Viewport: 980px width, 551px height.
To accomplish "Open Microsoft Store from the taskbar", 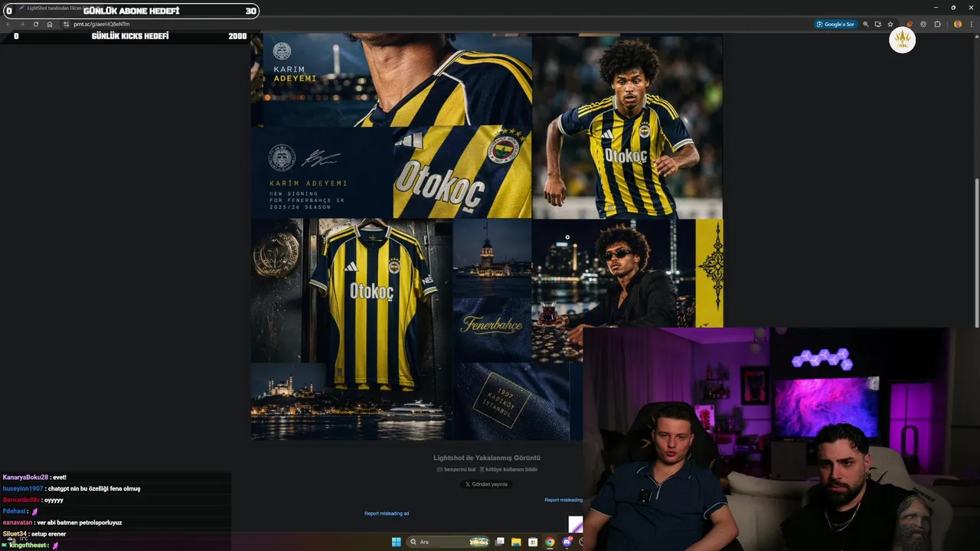I will coord(533,542).
